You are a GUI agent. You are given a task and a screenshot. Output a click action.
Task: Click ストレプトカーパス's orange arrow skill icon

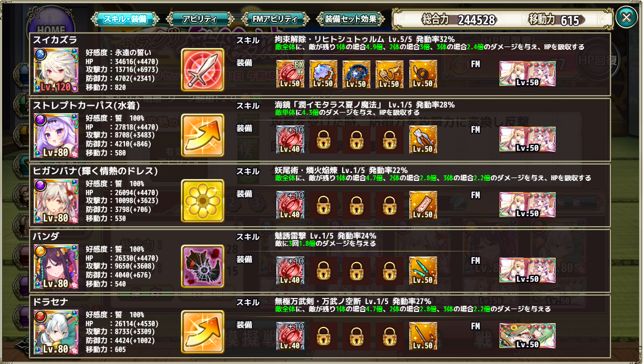pos(202,135)
